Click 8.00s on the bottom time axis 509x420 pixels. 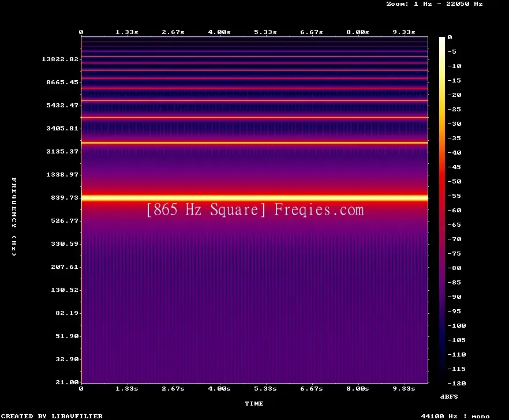(357, 388)
